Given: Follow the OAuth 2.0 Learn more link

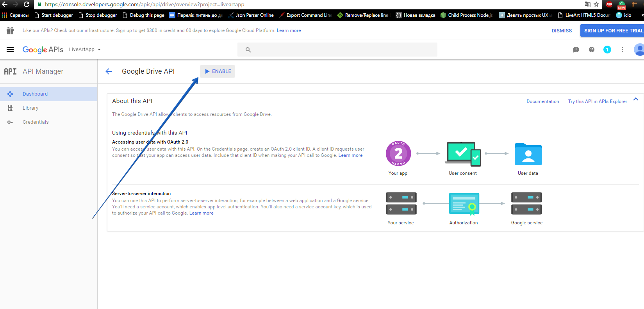Looking at the screenshot, I should (350, 155).
